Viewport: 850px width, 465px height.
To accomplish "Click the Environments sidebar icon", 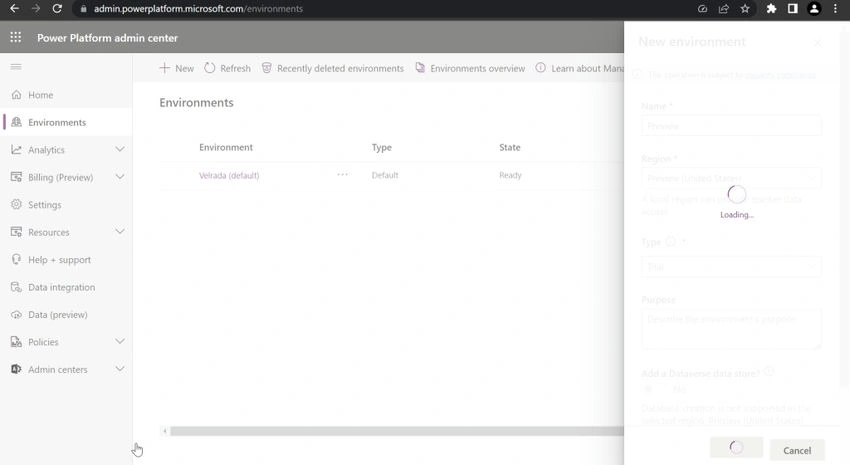I will point(16,122).
